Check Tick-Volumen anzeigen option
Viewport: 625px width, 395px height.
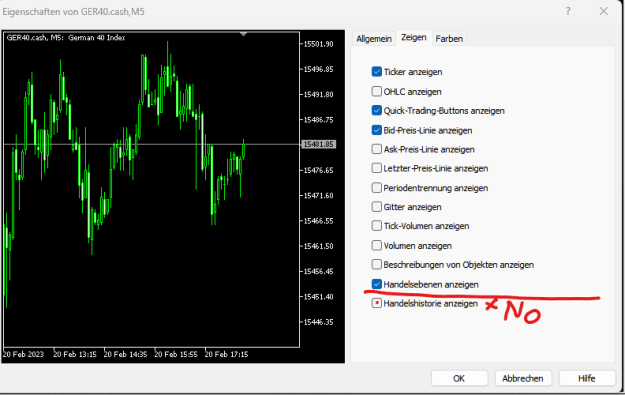click(x=376, y=226)
